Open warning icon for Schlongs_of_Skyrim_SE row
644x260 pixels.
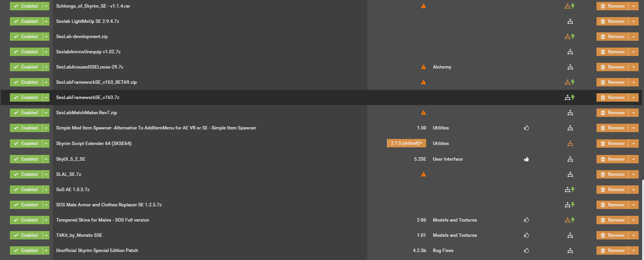click(423, 6)
